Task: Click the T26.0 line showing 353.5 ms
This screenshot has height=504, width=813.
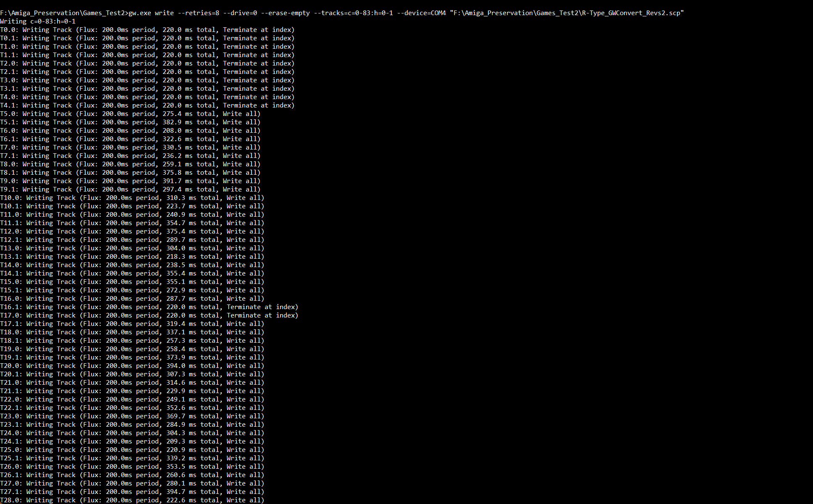Action: click(x=132, y=467)
